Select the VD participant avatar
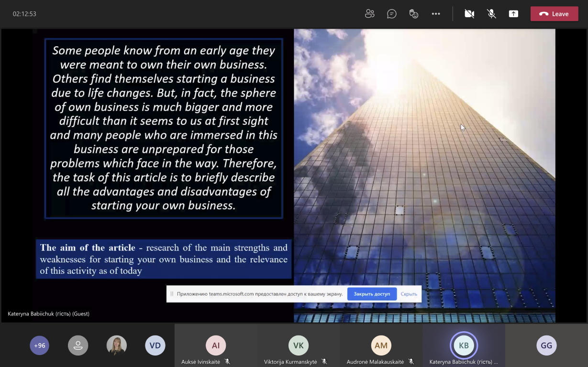This screenshot has width=588, height=367. (155, 345)
